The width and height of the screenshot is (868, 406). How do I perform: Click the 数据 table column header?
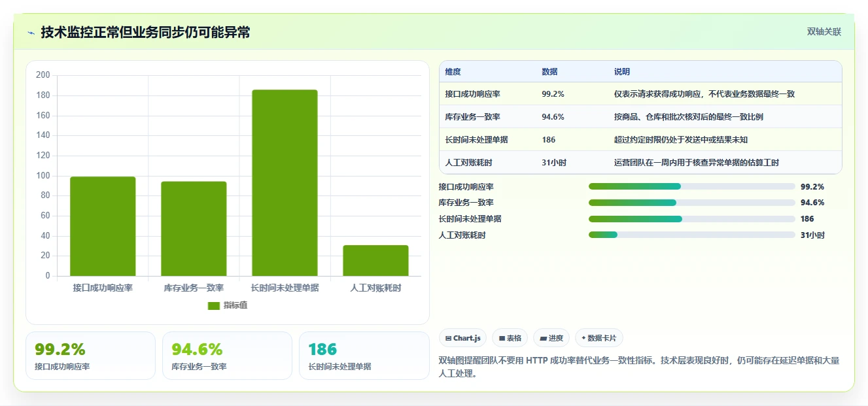[549, 72]
